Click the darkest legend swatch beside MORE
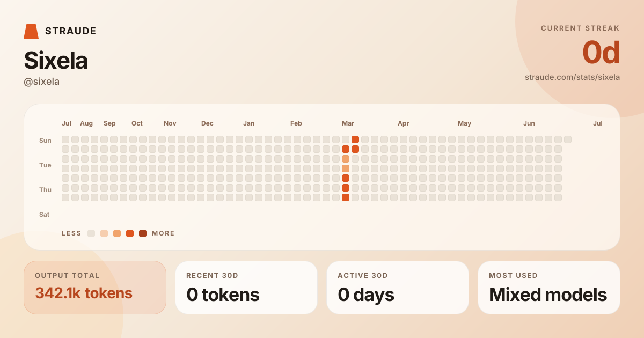This screenshot has width=644, height=338. pyautogui.click(x=143, y=233)
